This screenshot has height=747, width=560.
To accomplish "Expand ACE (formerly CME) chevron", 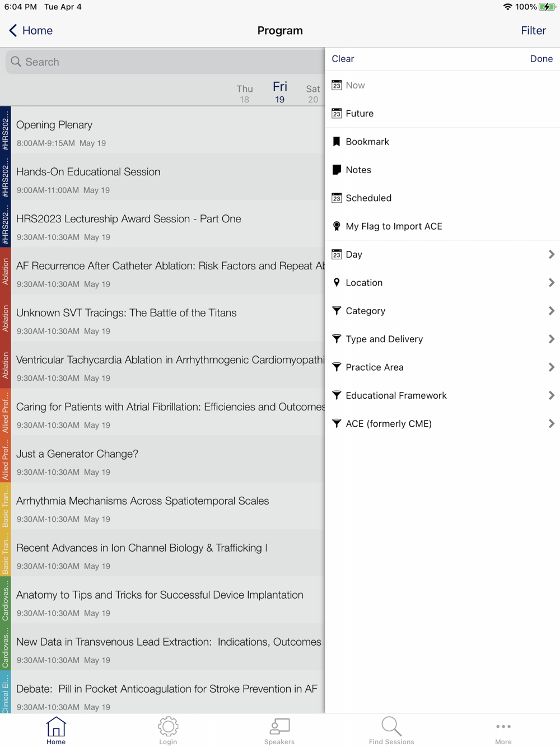I will pyautogui.click(x=551, y=423).
